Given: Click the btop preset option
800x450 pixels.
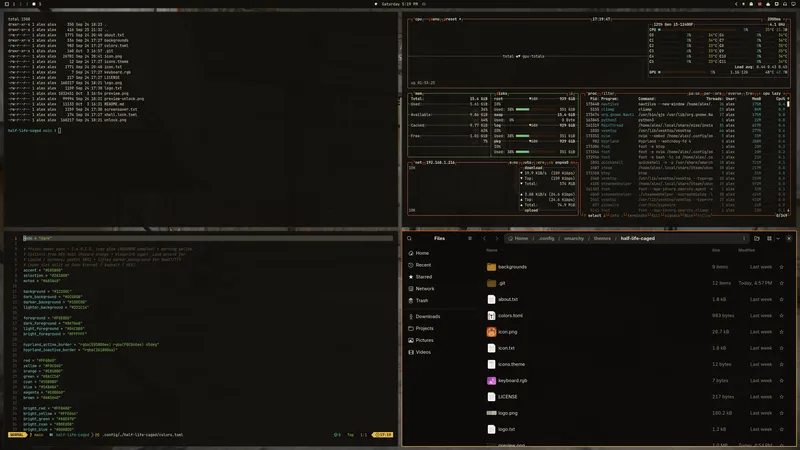Looking at the screenshot, I should [452, 19].
